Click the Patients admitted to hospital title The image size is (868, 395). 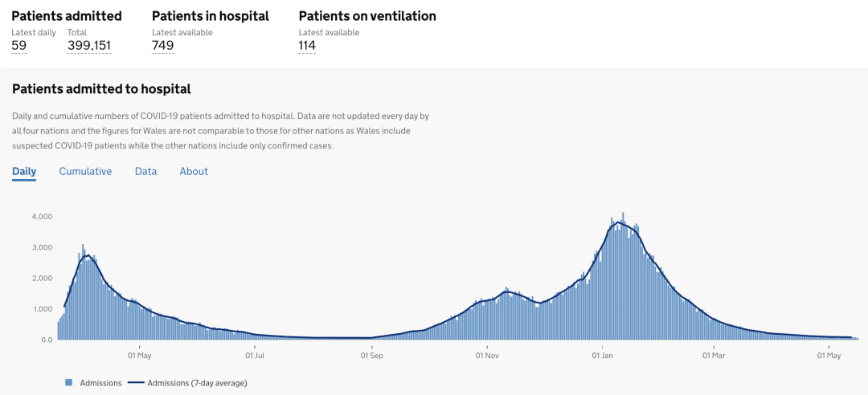click(x=101, y=89)
